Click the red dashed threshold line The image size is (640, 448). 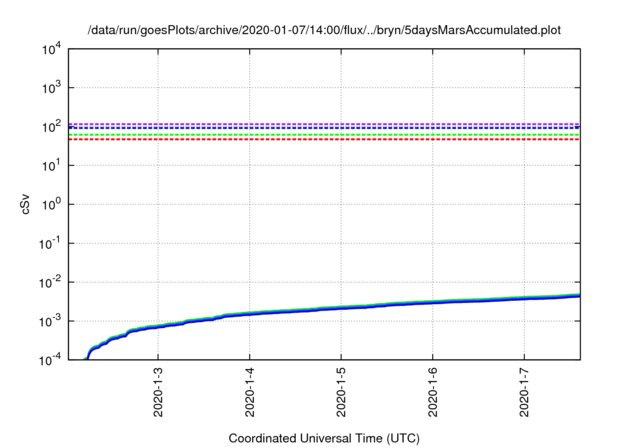click(324, 140)
